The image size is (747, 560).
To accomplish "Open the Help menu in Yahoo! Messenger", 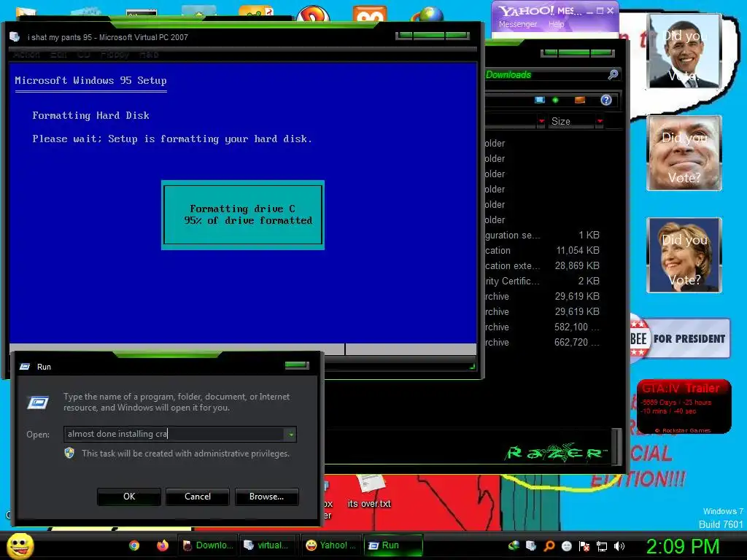I will tap(556, 24).
